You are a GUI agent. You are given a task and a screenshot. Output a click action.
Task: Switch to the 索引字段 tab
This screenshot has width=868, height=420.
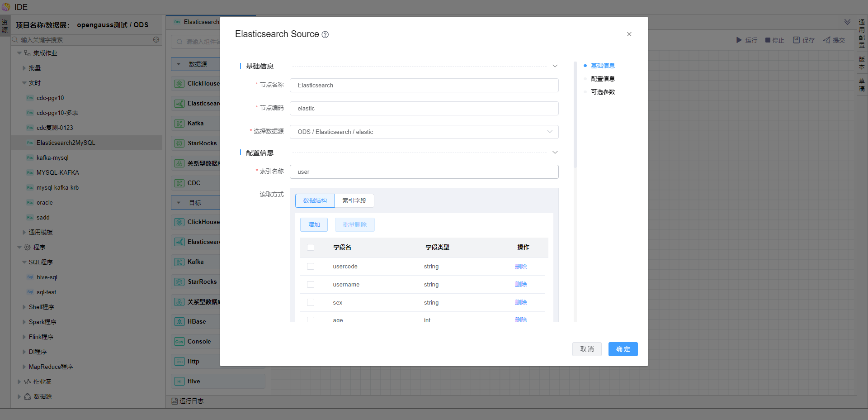pos(354,201)
